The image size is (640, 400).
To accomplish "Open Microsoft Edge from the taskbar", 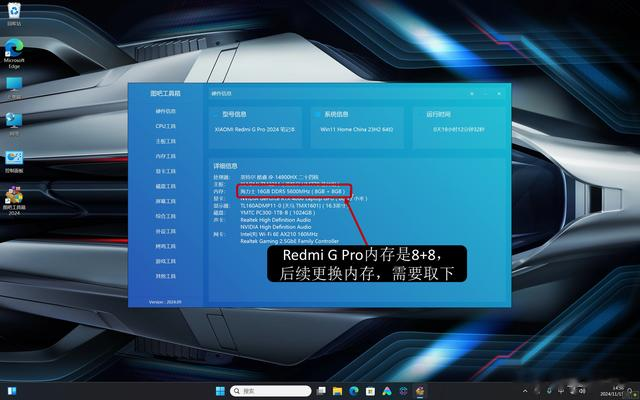I will 354,391.
